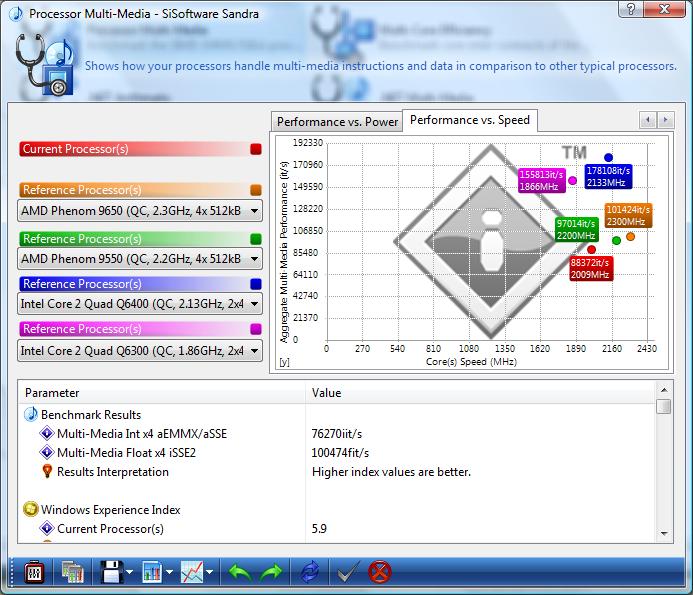Image resolution: width=693 pixels, height=595 pixels.
Task: Click the bar chart icon in bottom toolbar
Action: tap(153, 572)
